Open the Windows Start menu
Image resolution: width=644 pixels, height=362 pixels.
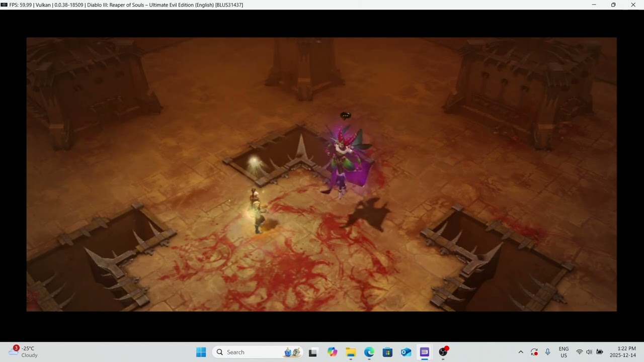point(201,352)
